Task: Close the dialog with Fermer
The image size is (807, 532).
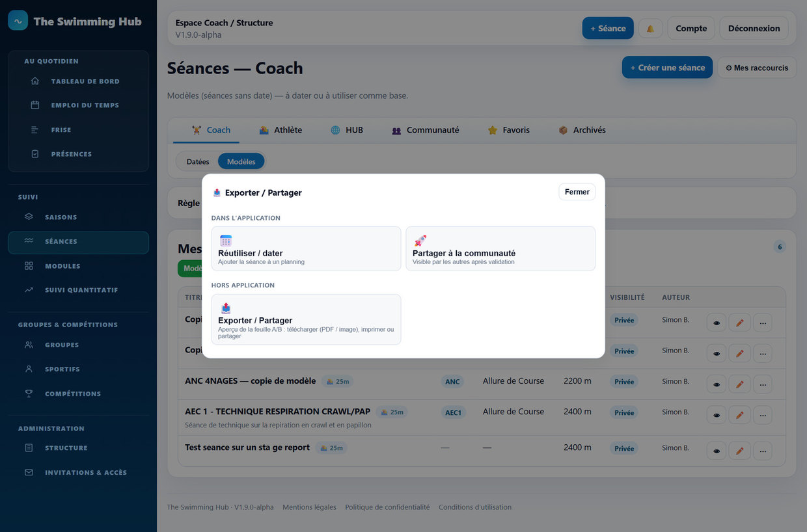Action: pos(577,192)
